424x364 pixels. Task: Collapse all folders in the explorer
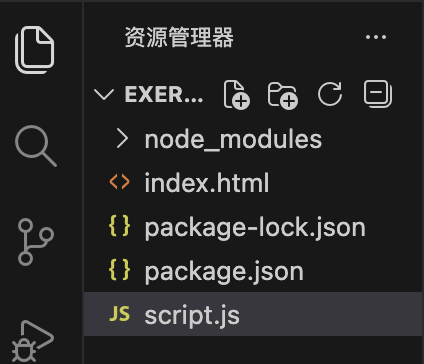(378, 94)
